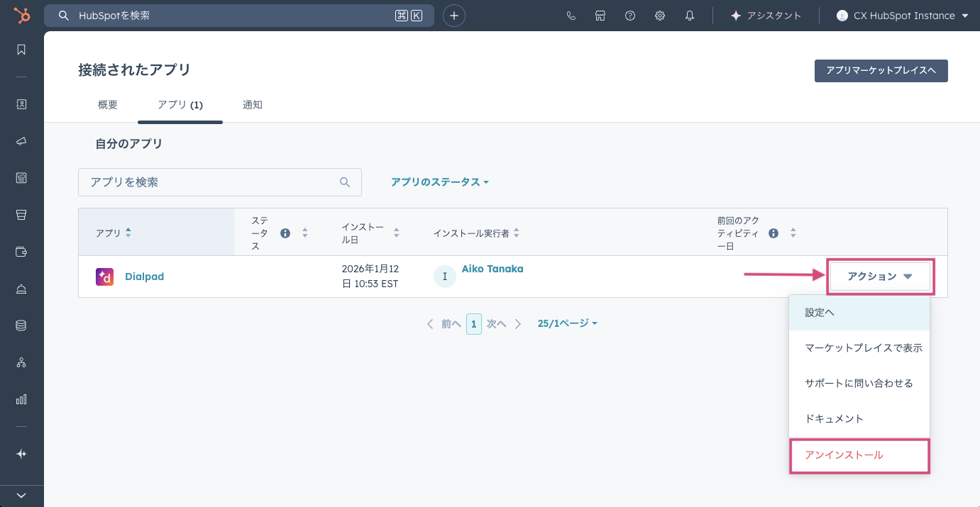Open the settings gear icon
This screenshot has height=507, width=980.
pyautogui.click(x=660, y=16)
